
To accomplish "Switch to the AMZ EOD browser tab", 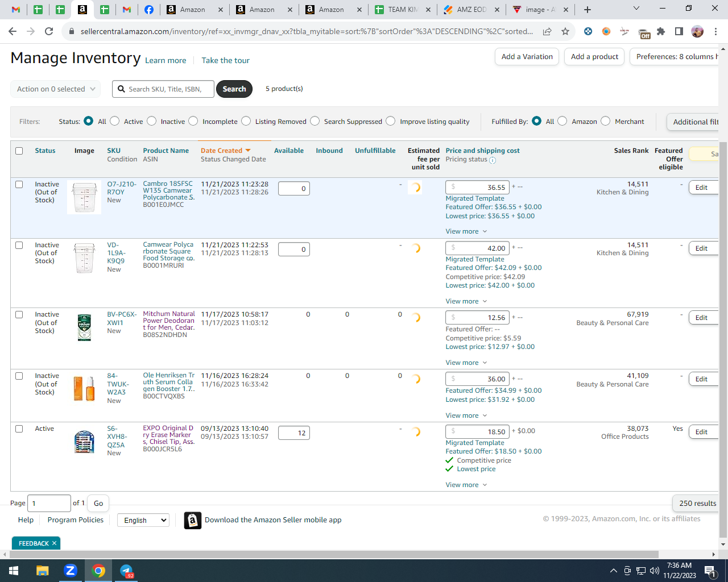I will tap(472, 10).
